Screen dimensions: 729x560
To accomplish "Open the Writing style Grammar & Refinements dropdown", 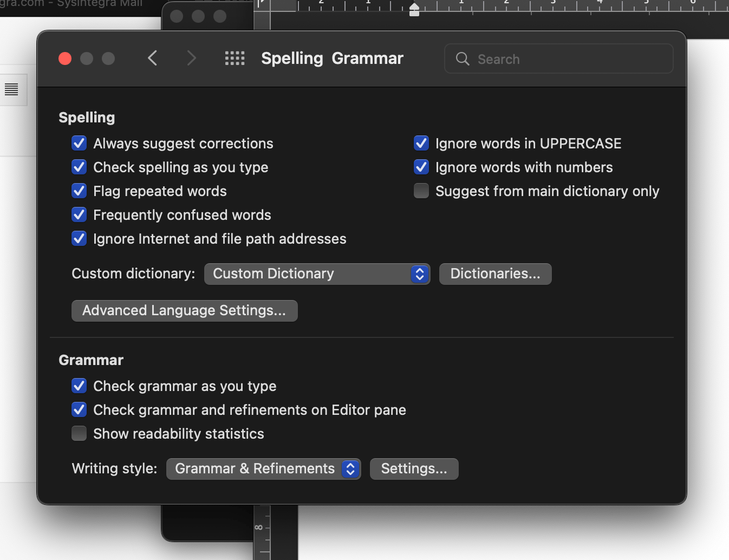I will pyautogui.click(x=263, y=468).
